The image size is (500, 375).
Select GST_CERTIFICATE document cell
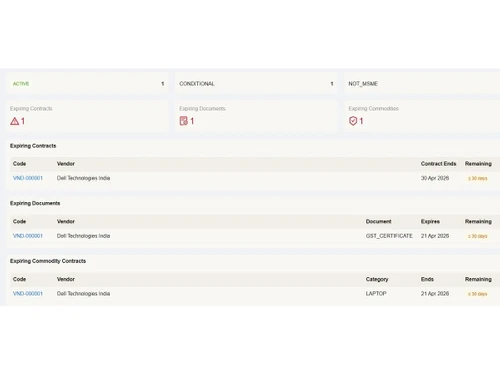point(389,236)
